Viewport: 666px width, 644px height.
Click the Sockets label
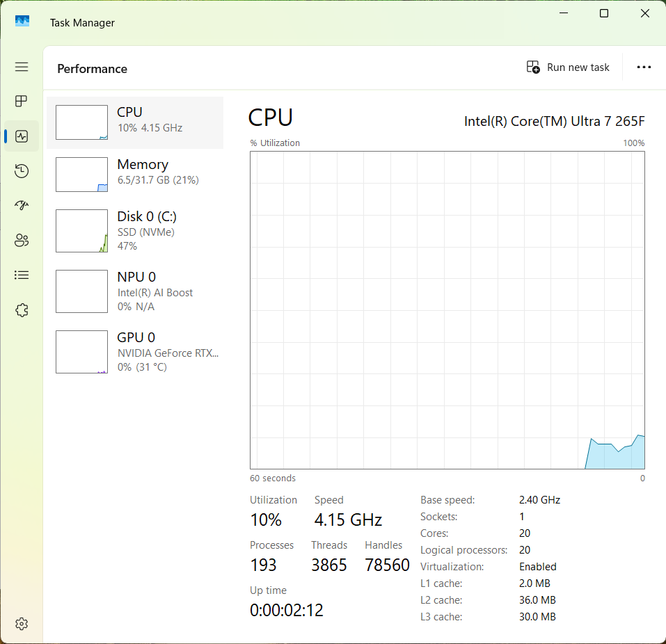[x=438, y=517]
